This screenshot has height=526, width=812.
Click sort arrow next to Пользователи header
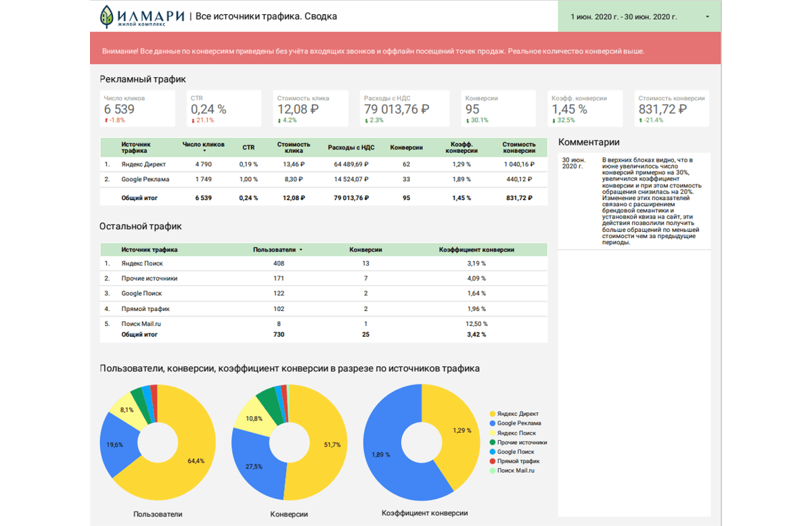pos(301,250)
